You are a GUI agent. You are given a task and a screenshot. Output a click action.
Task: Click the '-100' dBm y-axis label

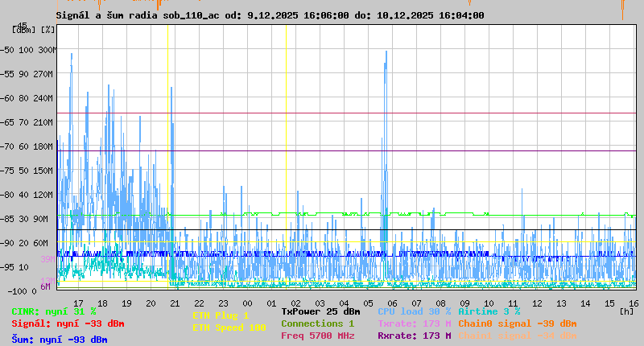[17, 291]
